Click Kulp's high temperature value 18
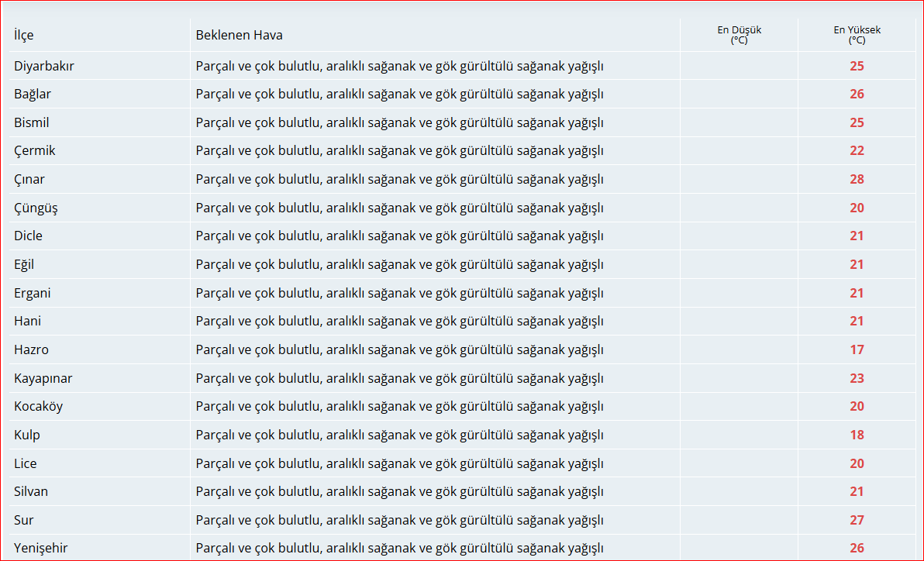Viewport: 924px width, 561px height. coord(857,435)
